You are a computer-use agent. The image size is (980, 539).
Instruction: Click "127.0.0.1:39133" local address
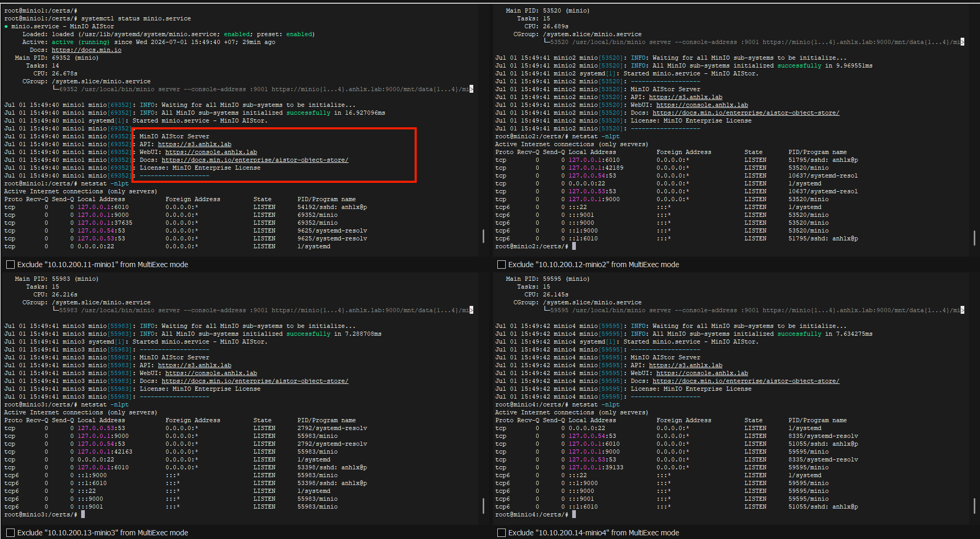coord(596,468)
